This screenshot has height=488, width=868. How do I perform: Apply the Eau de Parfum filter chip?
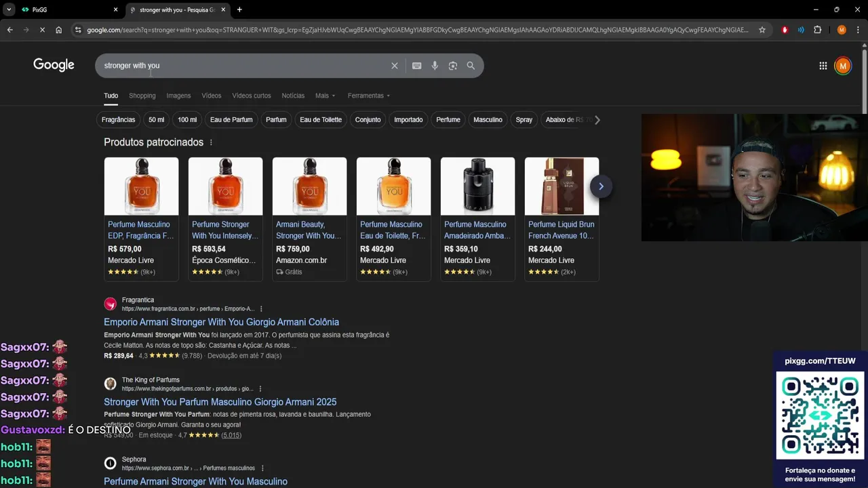231,120
